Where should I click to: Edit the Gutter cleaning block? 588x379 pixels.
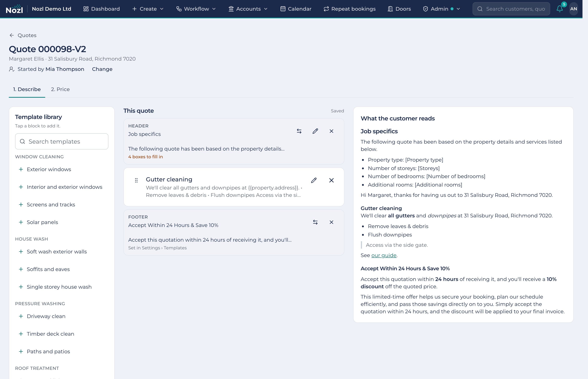tap(314, 180)
